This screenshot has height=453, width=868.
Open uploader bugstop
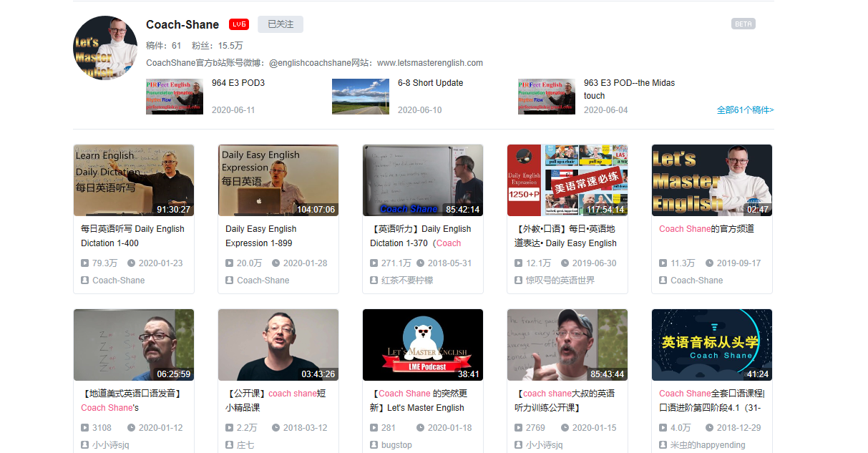397,445
